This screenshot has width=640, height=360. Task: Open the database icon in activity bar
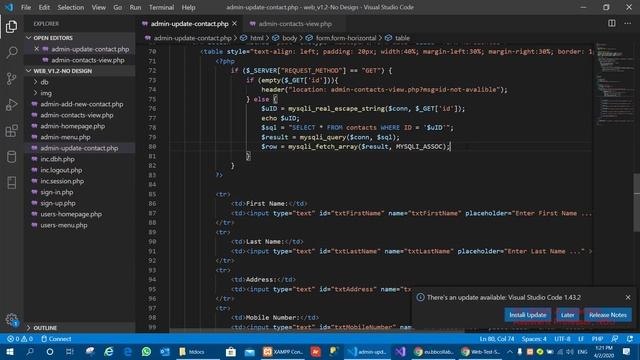pos(11,157)
